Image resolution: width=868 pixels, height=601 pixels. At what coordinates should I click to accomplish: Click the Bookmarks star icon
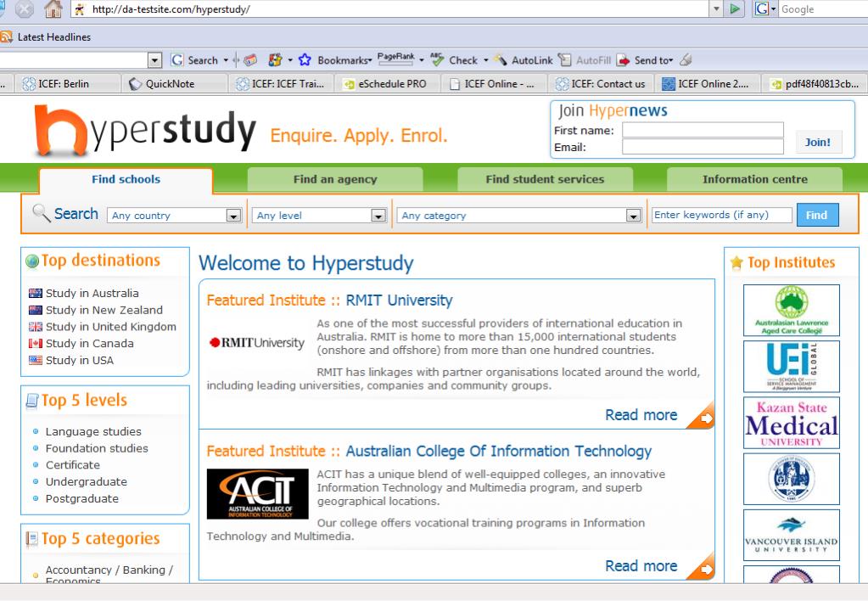[305, 59]
